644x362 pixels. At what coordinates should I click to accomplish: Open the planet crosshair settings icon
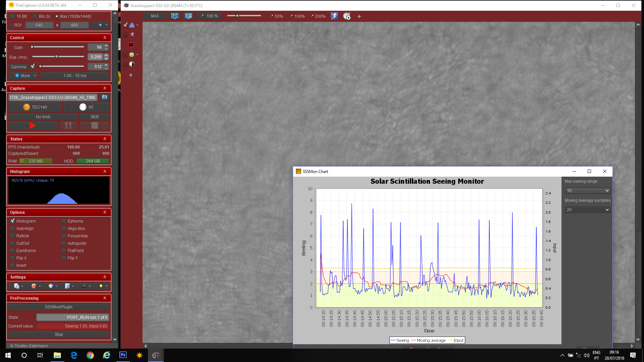[x=34, y=286]
